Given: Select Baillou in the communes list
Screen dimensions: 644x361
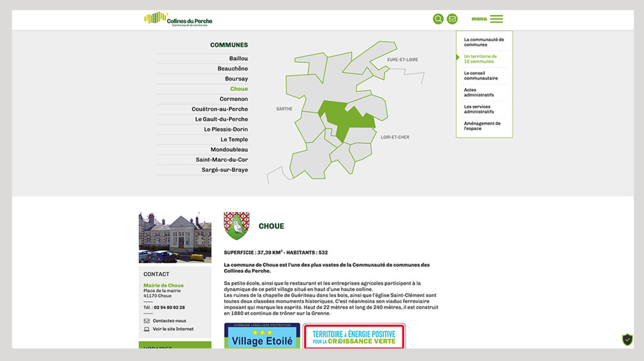Looking at the screenshot, I should coord(238,59).
